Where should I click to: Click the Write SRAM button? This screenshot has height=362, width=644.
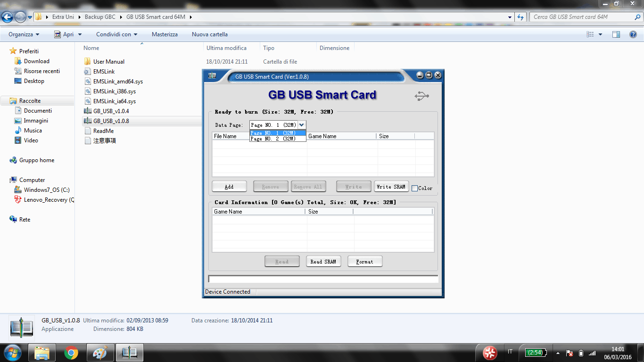(x=391, y=187)
